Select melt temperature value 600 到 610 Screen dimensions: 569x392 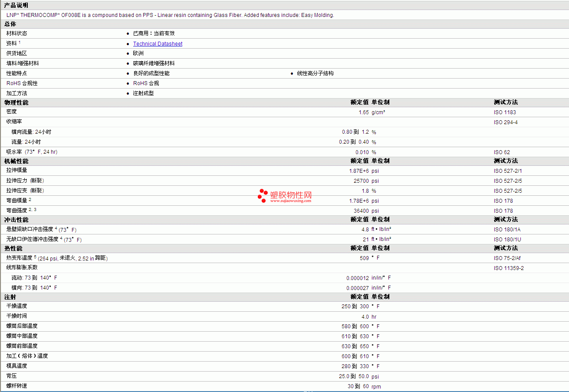tap(355, 356)
